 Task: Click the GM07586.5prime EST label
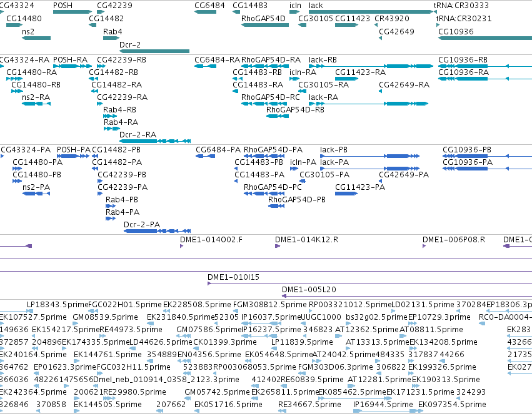[209, 330]
